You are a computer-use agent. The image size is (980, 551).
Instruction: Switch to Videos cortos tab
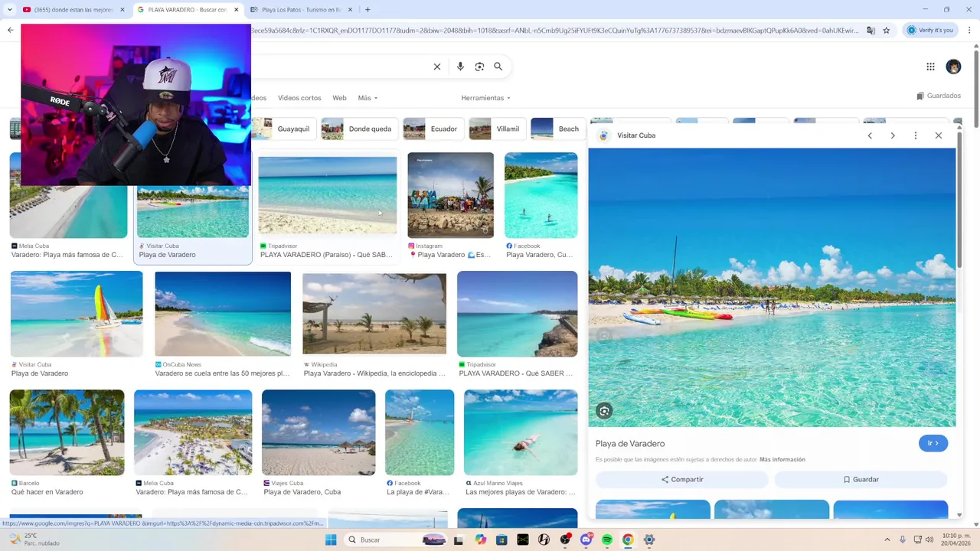[x=299, y=98]
